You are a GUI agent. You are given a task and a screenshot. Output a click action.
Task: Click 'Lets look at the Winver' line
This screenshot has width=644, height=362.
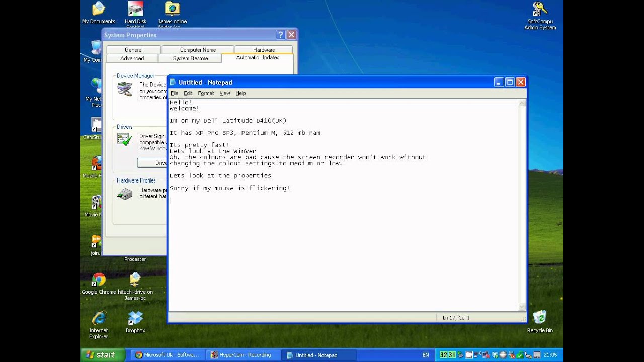(x=212, y=151)
